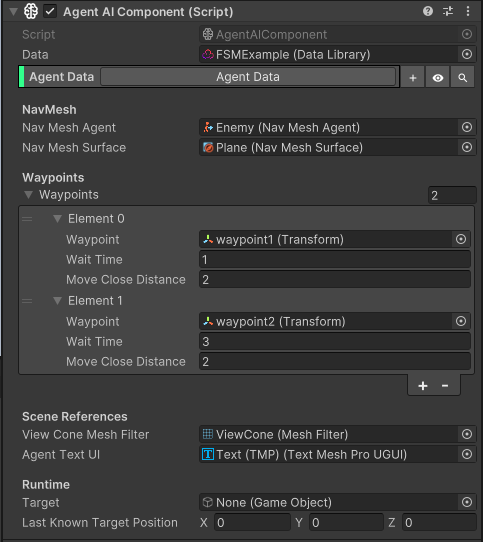The width and height of the screenshot is (483, 542).
Task: Toggle the Agent Data eye visibility button
Action: pos(438,77)
